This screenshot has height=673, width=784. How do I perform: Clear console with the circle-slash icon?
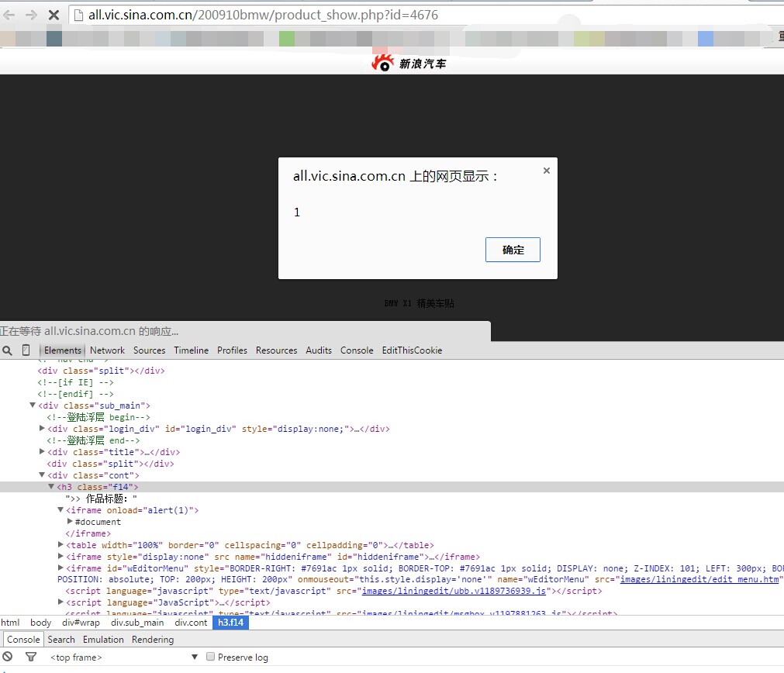click(x=7, y=657)
